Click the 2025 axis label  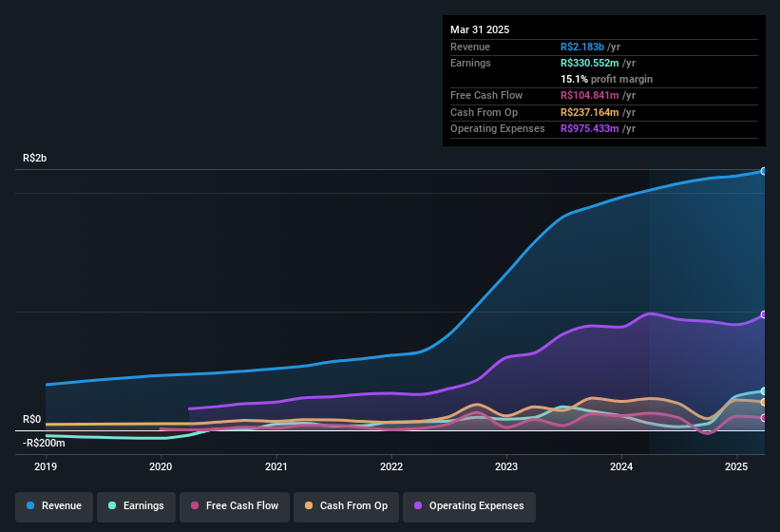point(736,466)
